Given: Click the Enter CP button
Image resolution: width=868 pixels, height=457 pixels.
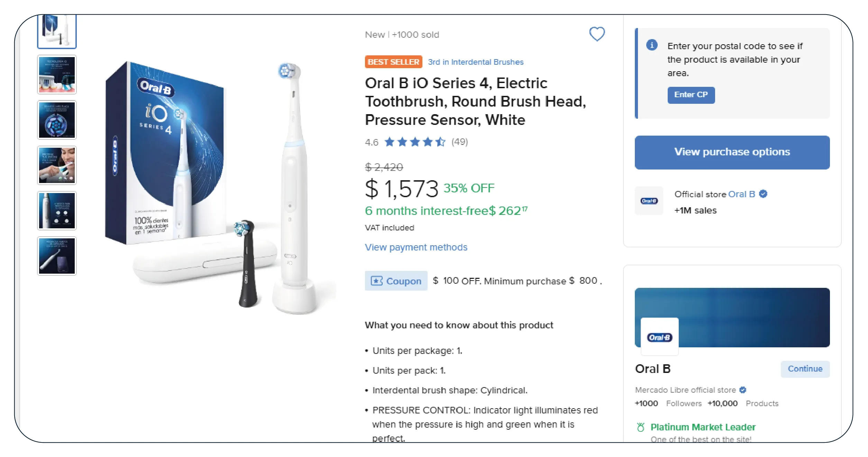Looking at the screenshot, I should click(x=691, y=95).
